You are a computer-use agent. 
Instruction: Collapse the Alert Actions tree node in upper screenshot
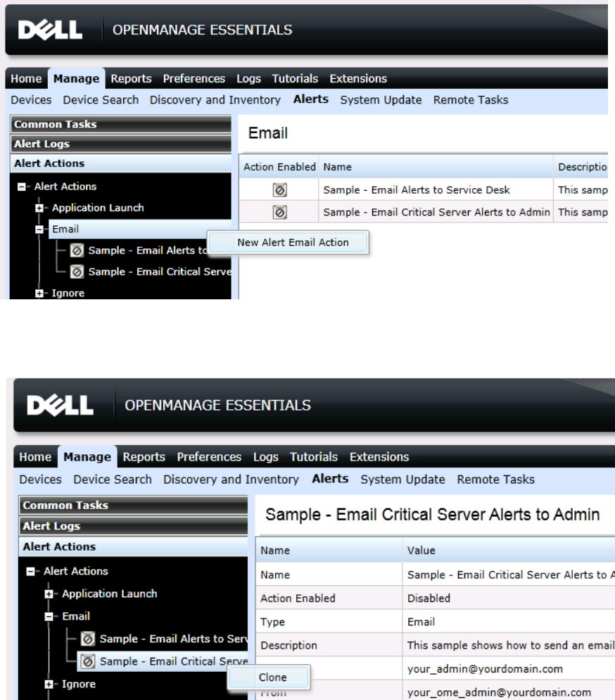click(21, 187)
